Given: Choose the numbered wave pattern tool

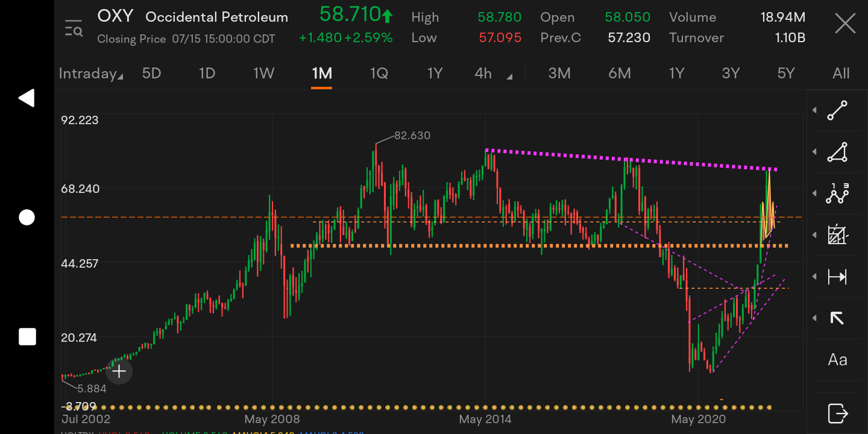Looking at the screenshot, I should point(837,193).
